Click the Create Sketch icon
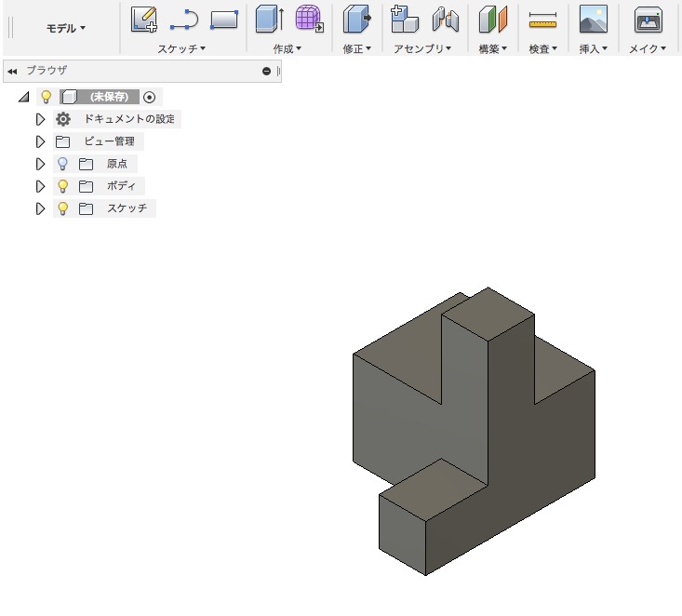The height and width of the screenshot is (616, 682). [x=144, y=19]
